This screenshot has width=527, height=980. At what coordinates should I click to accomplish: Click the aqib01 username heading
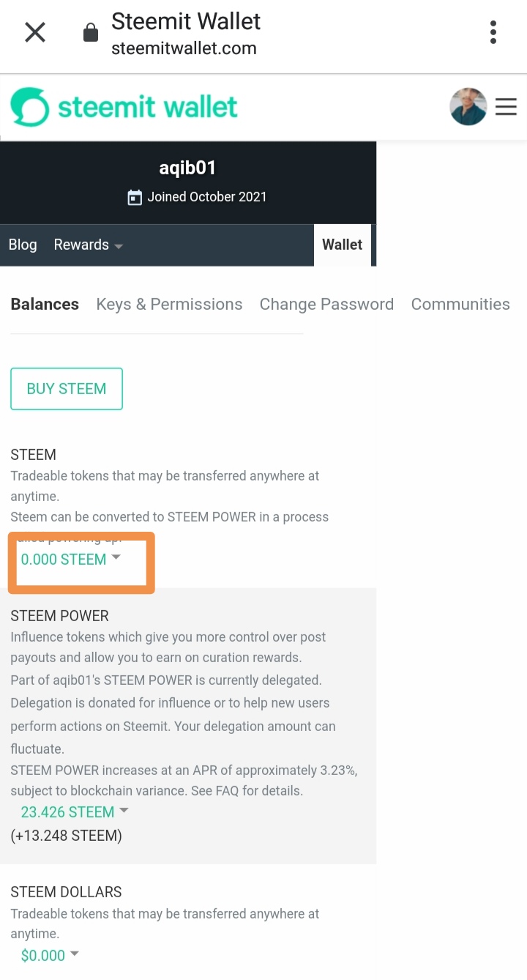[x=188, y=168]
